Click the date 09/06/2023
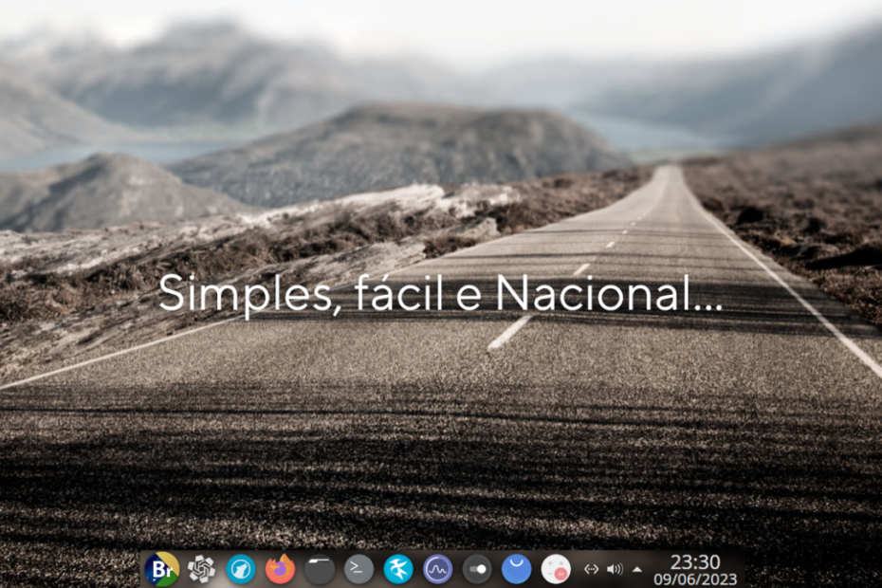882x588 pixels. (x=695, y=579)
